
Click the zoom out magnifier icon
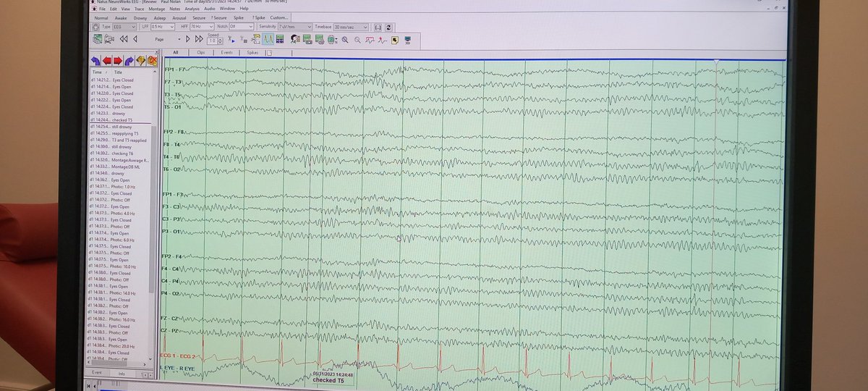tap(357, 39)
